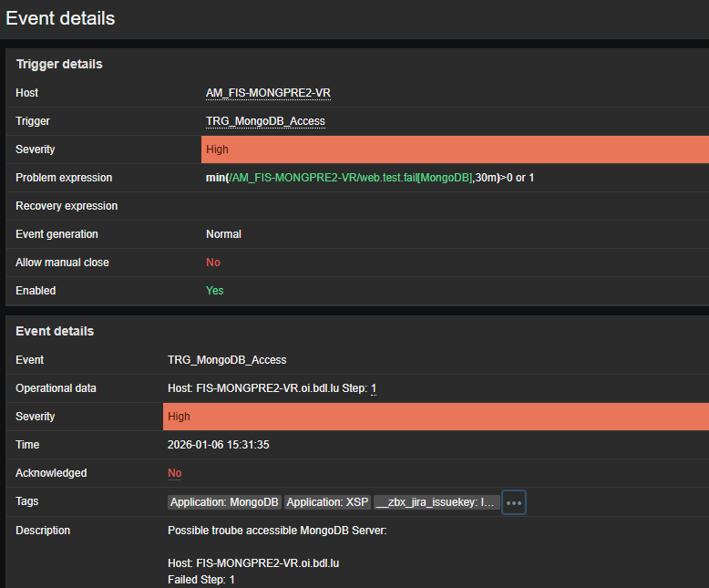The image size is (709, 588).
Task: Click the Step value 1 in Operational data
Action: click(x=374, y=388)
